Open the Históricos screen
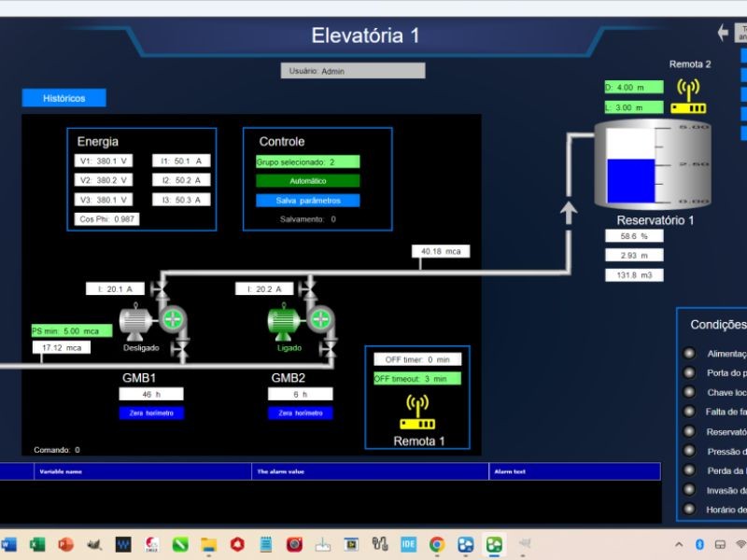The height and width of the screenshot is (560, 747). coord(64,97)
